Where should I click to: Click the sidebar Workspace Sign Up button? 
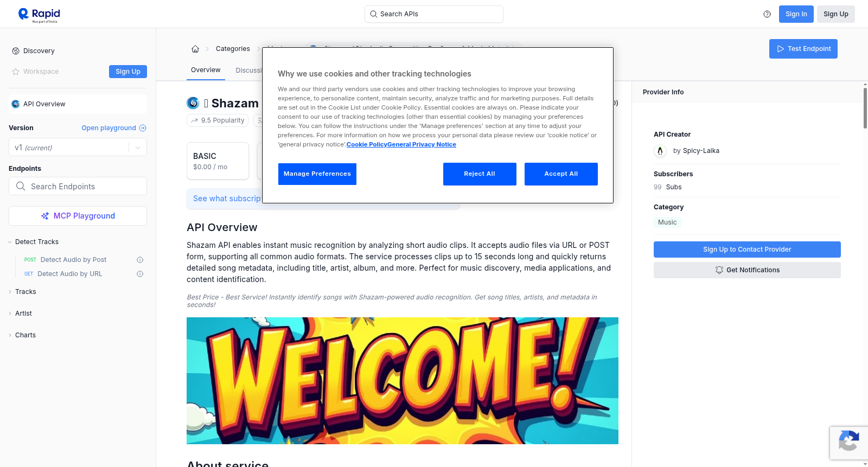pyautogui.click(x=128, y=72)
